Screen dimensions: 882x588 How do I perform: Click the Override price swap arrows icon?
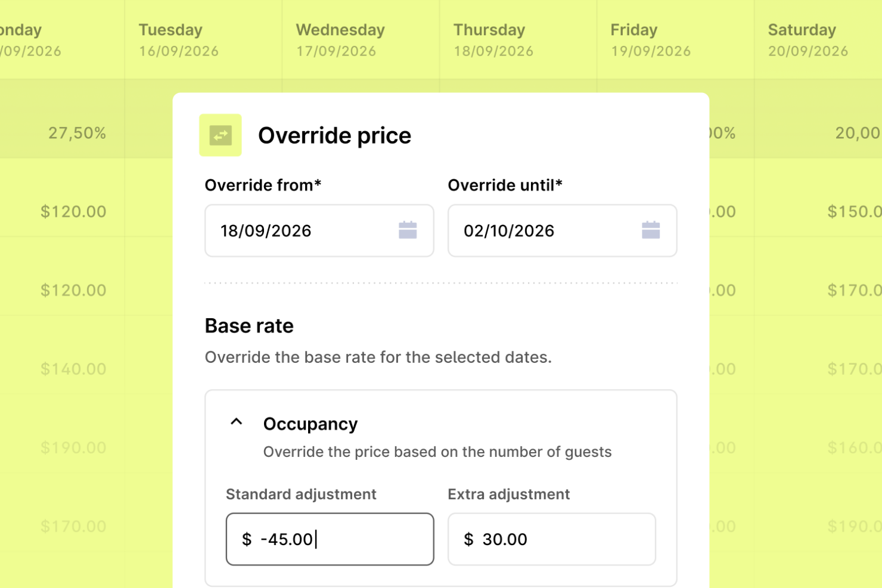220,135
